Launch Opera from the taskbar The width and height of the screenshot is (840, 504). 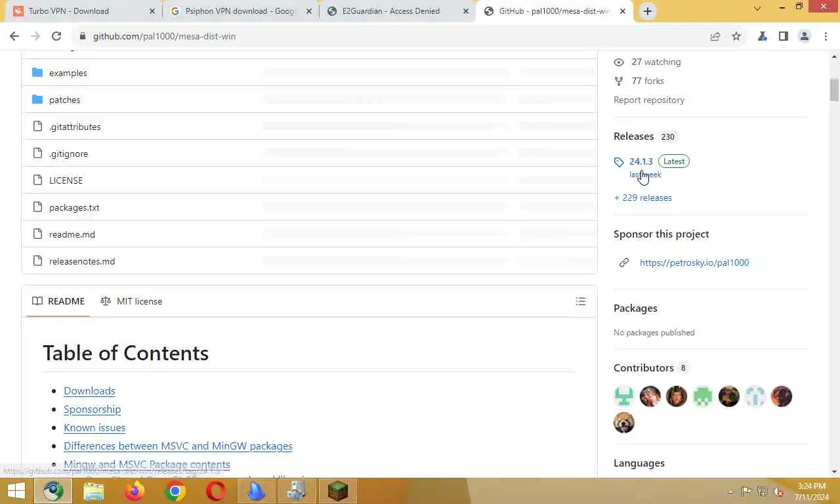[216, 491]
